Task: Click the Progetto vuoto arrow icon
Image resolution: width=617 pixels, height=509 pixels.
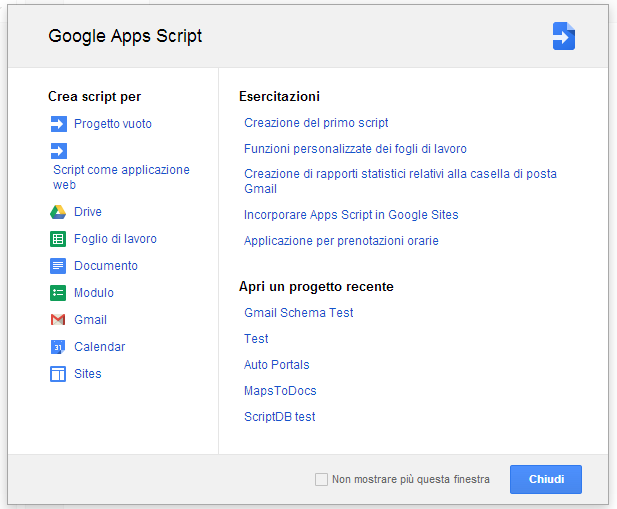Action: click(x=59, y=124)
